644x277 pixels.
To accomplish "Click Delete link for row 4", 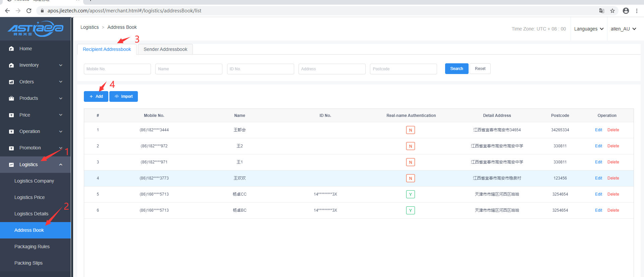I will coord(613,178).
